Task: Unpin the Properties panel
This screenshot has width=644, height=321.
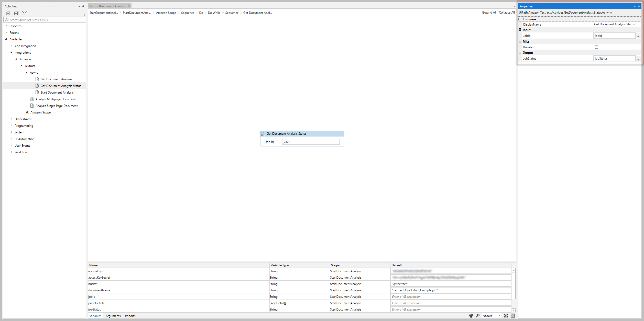Action: pyautogui.click(x=639, y=6)
